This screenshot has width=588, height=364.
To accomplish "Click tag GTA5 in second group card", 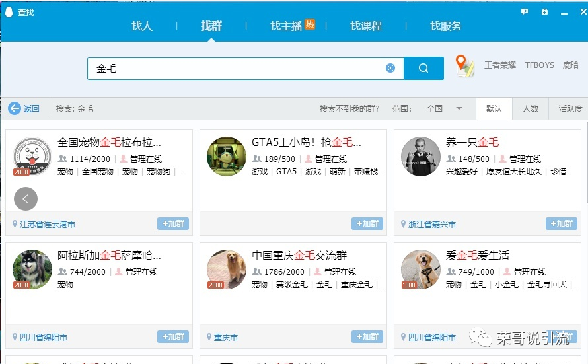I will click(x=286, y=172).
